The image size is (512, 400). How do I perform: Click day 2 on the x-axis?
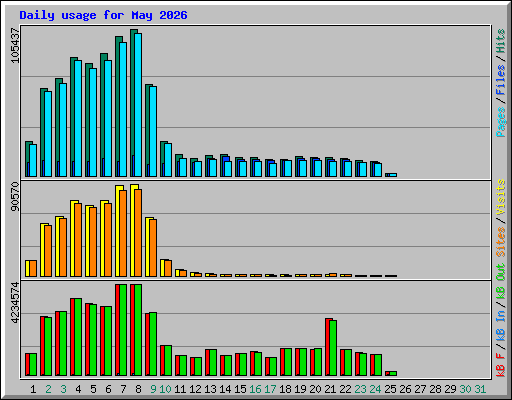pyautogui.click(x=48, y=389)
